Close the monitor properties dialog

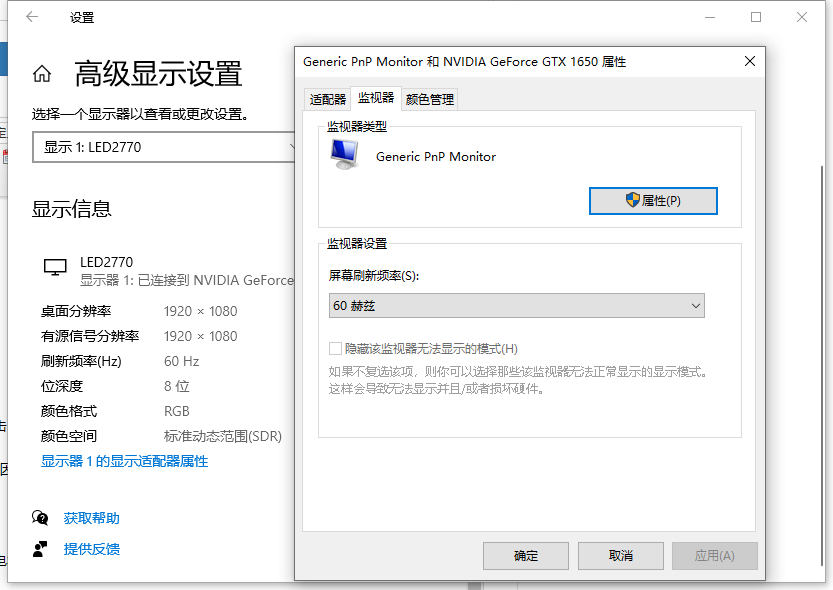click(750, 62)
